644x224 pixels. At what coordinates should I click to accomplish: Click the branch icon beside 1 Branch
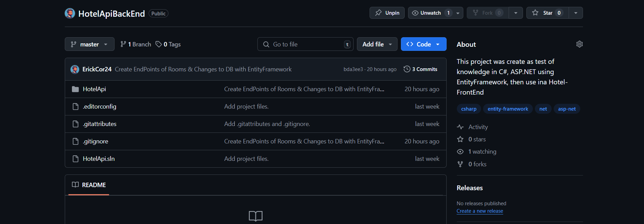(123, 44)
